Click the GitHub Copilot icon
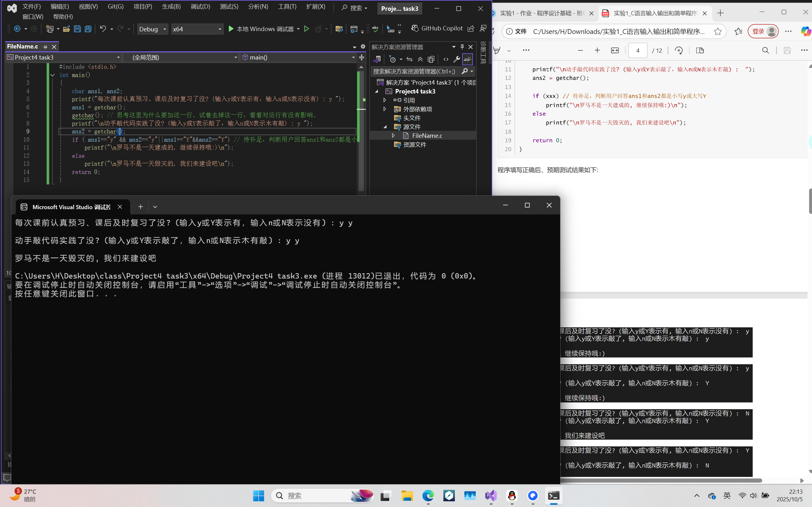Screen dimensions: 812x507 coord(415,29)
